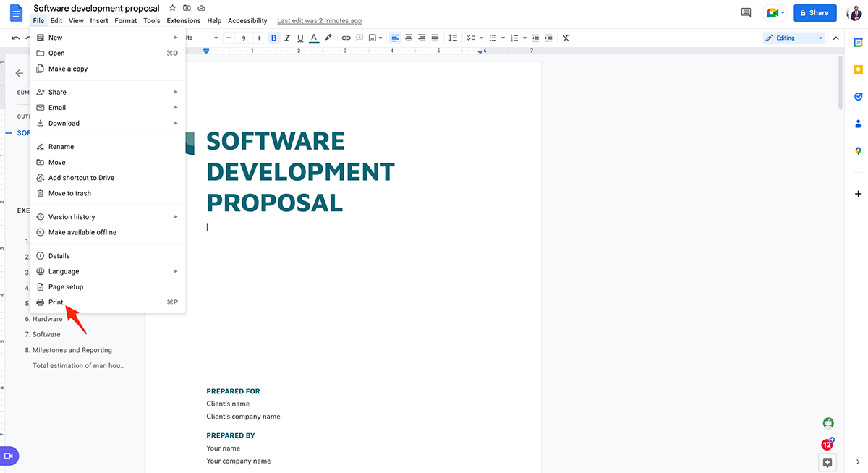Open the Google Meet dropdown
Viewport: 868px width, 473px height.
point(774,12)
